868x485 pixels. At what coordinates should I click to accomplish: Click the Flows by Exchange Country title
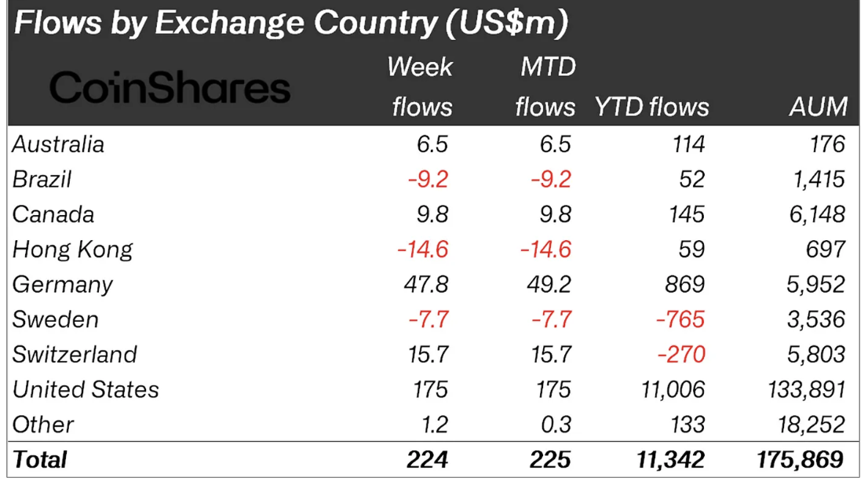pos(291,24)
